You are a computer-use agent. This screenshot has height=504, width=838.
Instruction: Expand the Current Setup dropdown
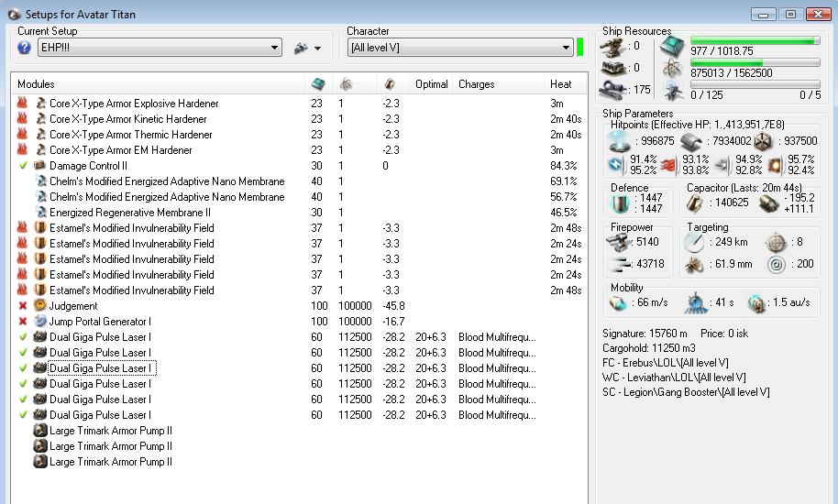pos(274,48)
